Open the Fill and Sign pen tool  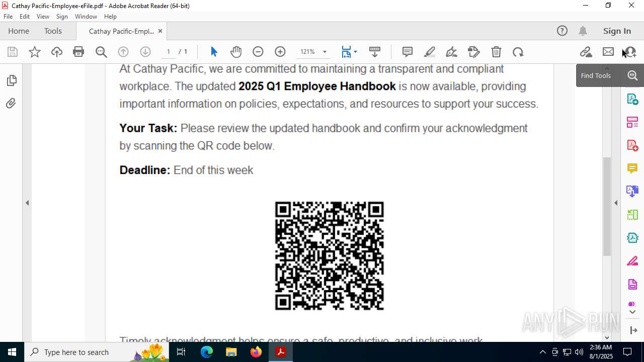452,52
